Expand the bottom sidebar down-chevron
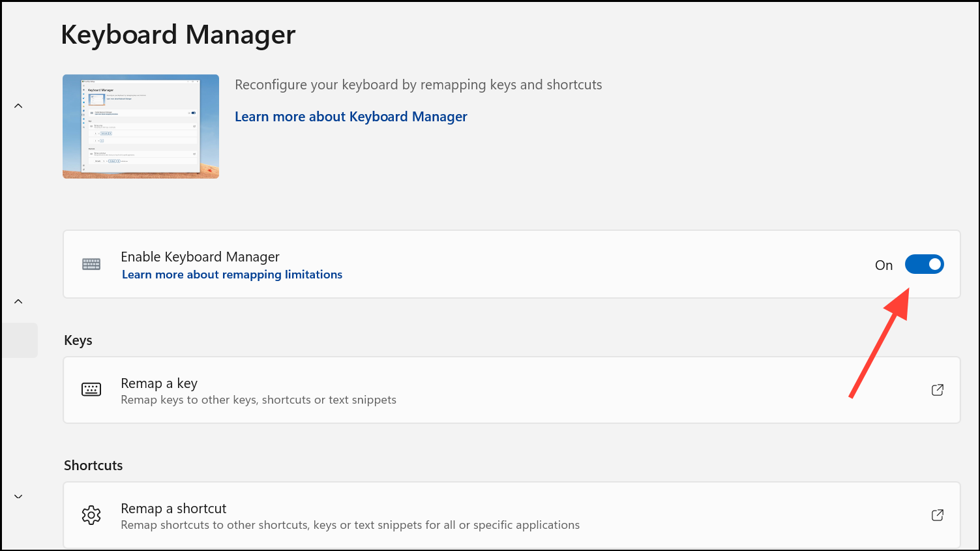 coord(18,496)
